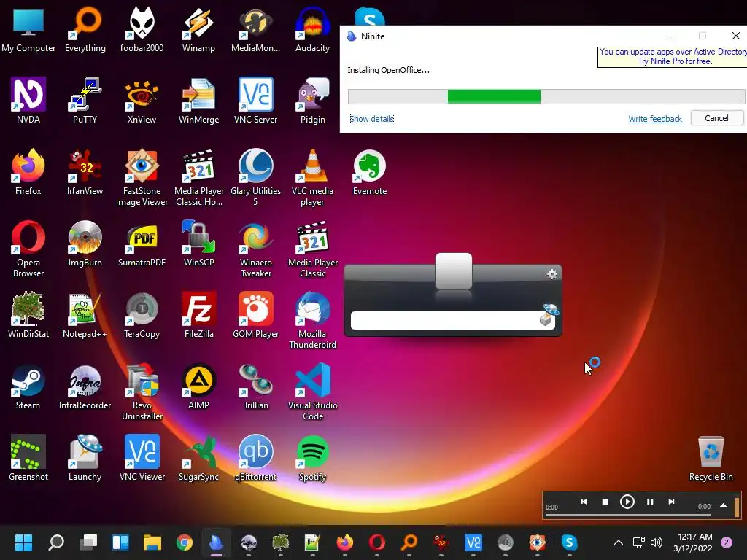Click the WinMerge desktop icon
This screenshot has height=560, width=747.
click(198, 101)
